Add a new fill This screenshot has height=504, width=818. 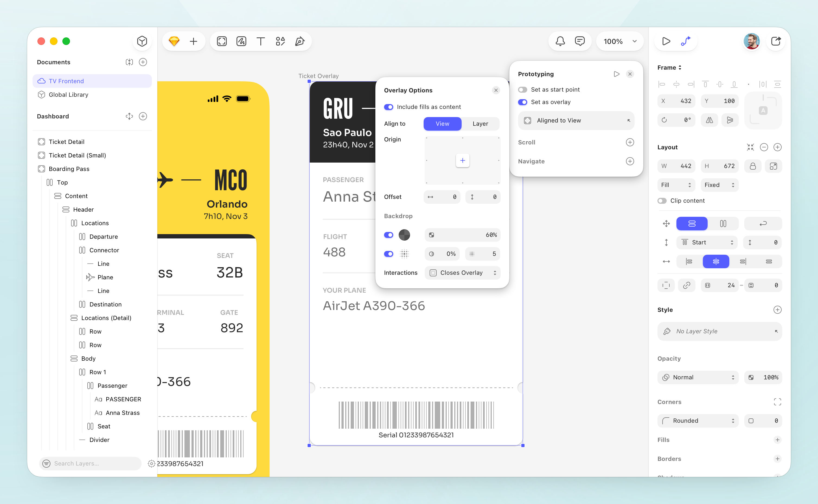[777, 440]
